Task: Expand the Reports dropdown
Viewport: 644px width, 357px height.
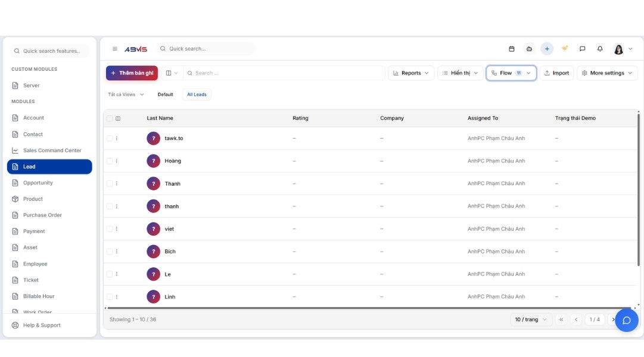Action: tap(411, 72)
